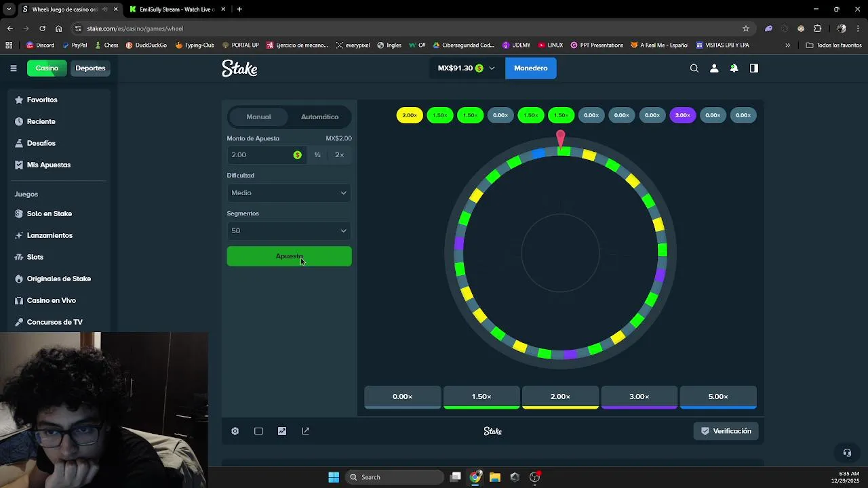
Task: Switch to Automático betting mode
Action: (x=319, y=117)
